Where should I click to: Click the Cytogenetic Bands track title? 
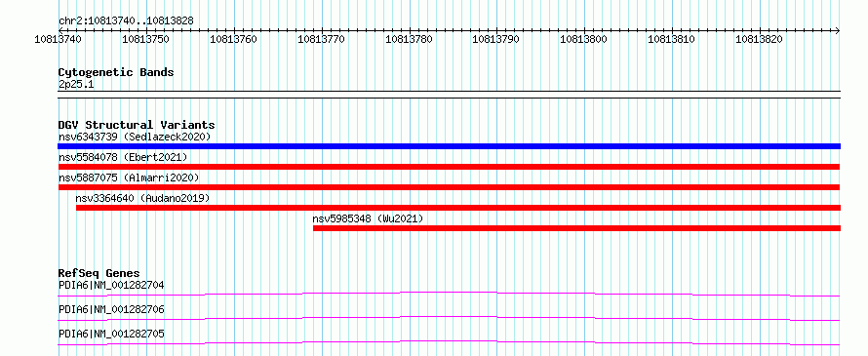click(116, 72)
